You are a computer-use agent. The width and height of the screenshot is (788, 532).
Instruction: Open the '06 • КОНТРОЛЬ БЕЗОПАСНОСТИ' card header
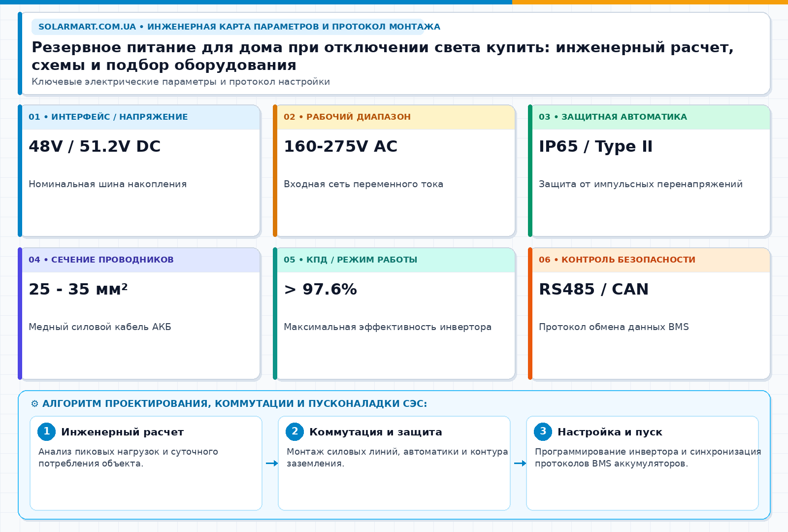coord(651,260)
